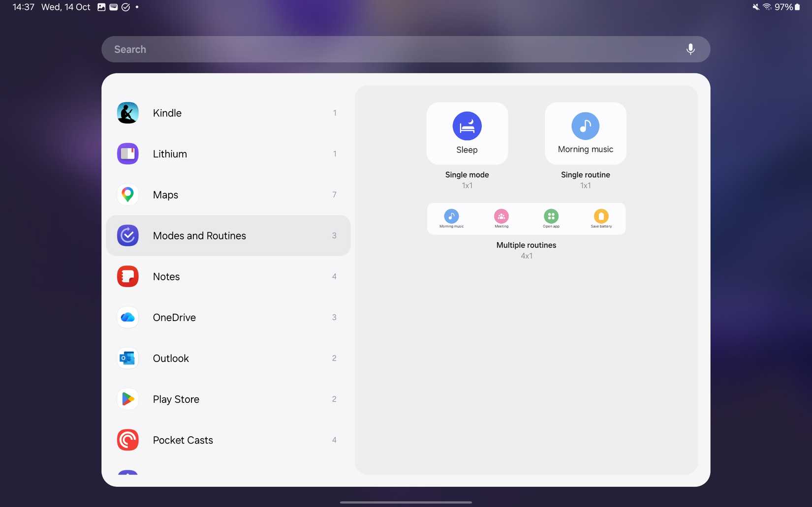Tap the Maps pin icon

coord(127,195)
